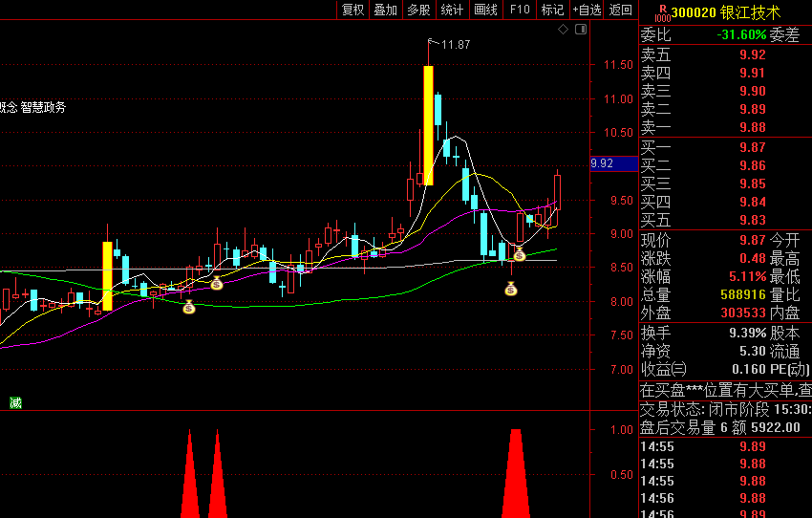Select the 画线 drawing tool button
Image resolution: width=812 pixels, height=518 pixels.
point(485,10)
